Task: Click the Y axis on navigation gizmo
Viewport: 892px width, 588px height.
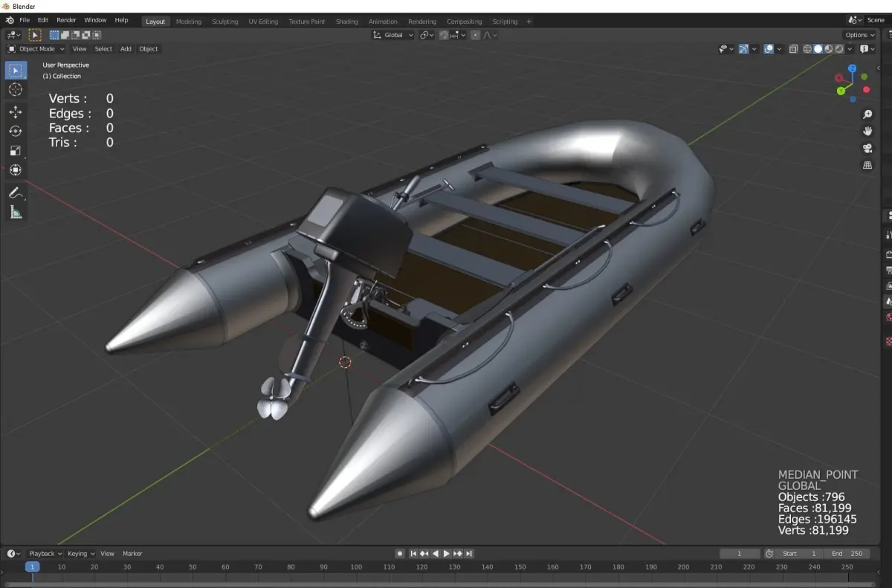Action: tap(841, 91)
